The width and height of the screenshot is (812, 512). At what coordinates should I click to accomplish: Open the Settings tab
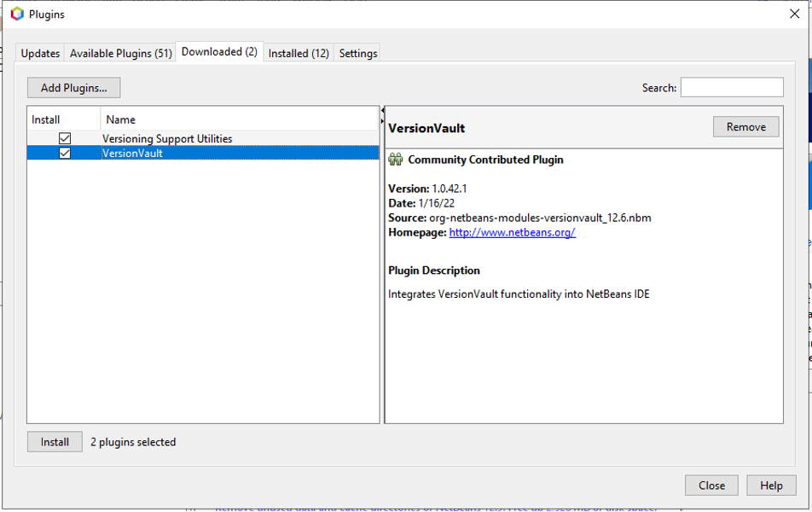[x=358, y=53]
